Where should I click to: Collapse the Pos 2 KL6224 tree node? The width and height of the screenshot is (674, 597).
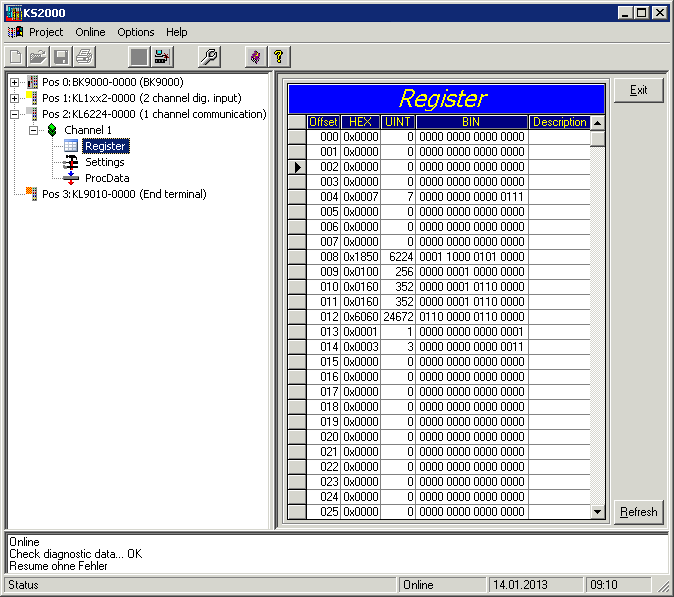tap(15, 114)
